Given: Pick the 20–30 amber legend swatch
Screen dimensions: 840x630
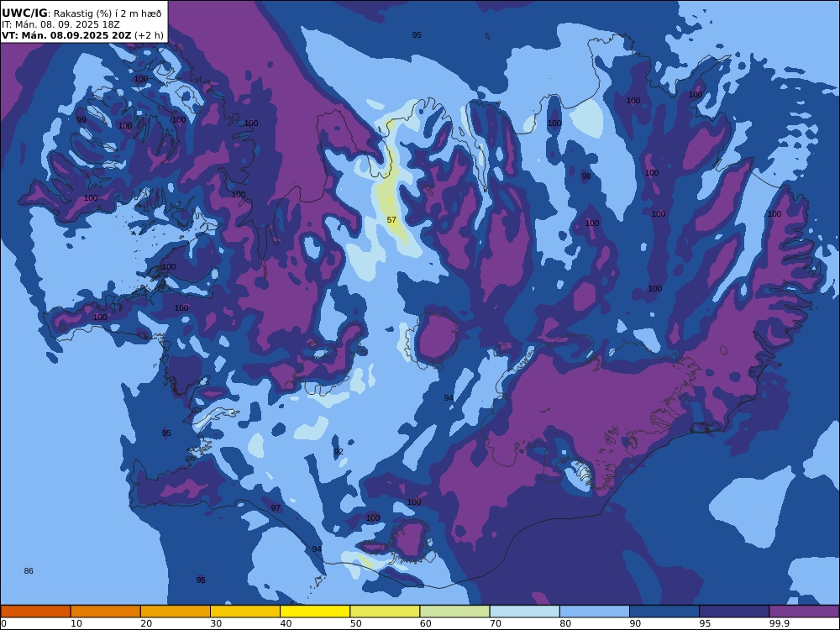Looking at the screenshot, I should [176, 612].
